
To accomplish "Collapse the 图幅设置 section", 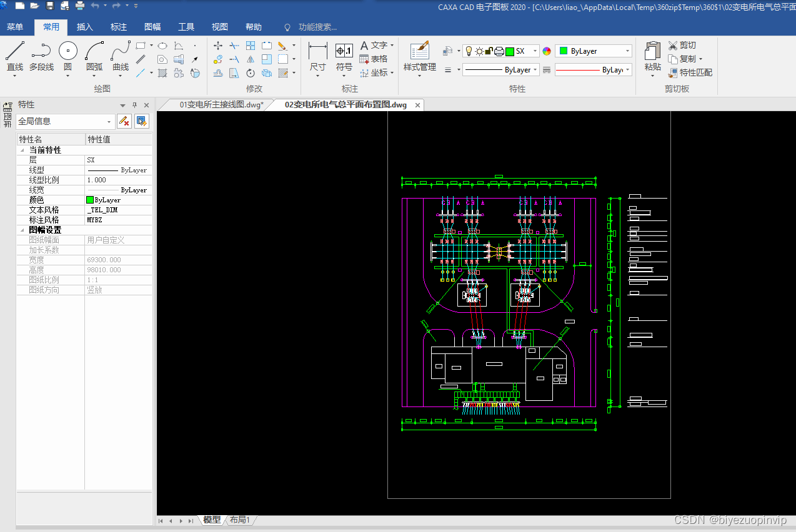I will point(22,230).
